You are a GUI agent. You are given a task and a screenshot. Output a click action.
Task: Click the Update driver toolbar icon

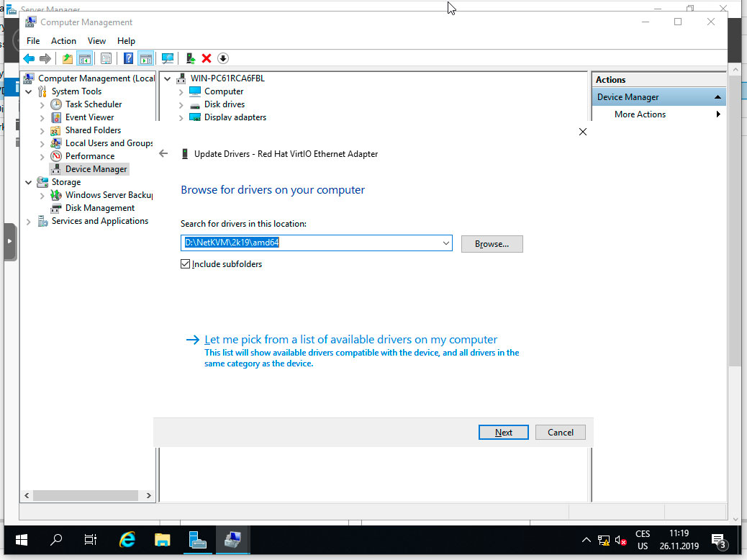click(191, 58)
